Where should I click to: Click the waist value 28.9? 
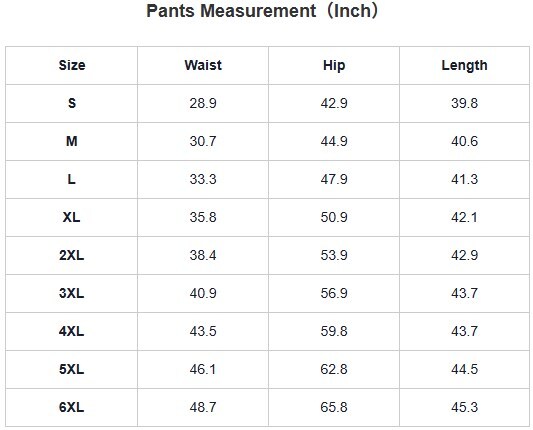point(203,103)
